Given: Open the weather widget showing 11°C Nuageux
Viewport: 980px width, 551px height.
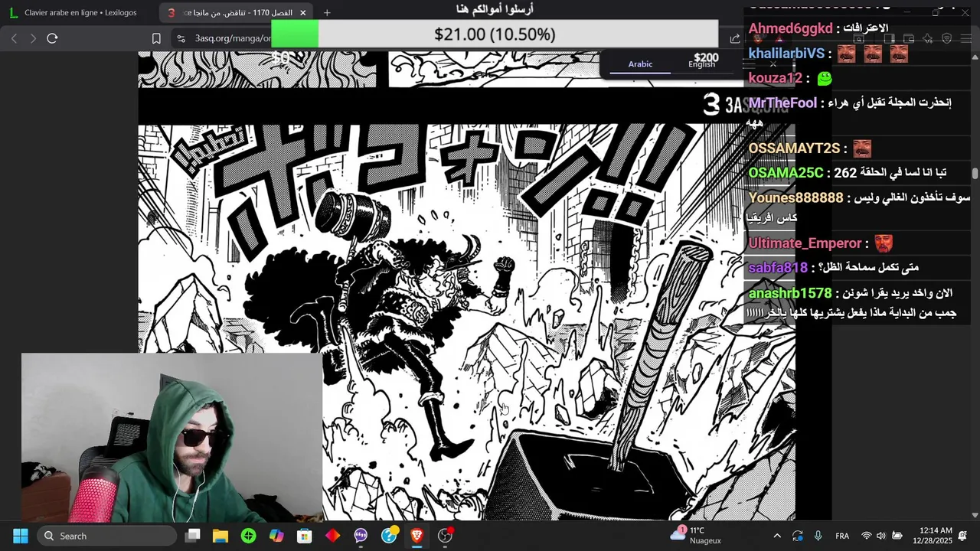Looking at the screenshot, I should coord(696,535).
